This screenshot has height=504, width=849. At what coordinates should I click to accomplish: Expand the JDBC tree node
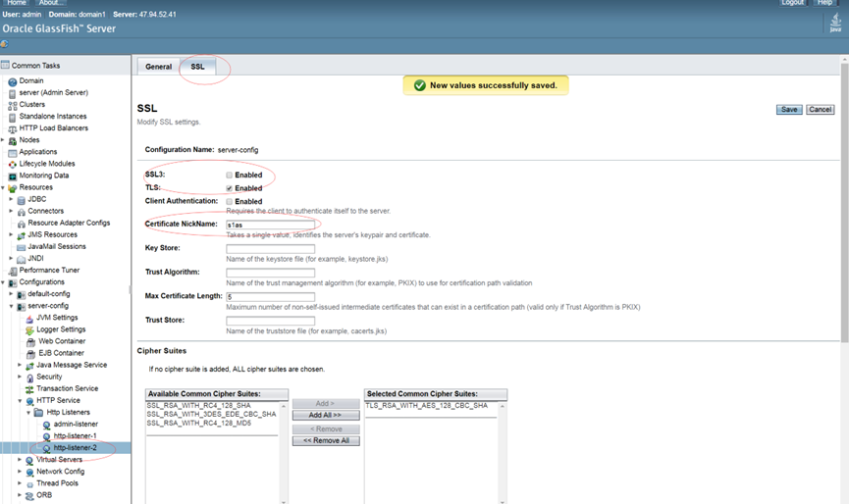(x=11, y=199)
